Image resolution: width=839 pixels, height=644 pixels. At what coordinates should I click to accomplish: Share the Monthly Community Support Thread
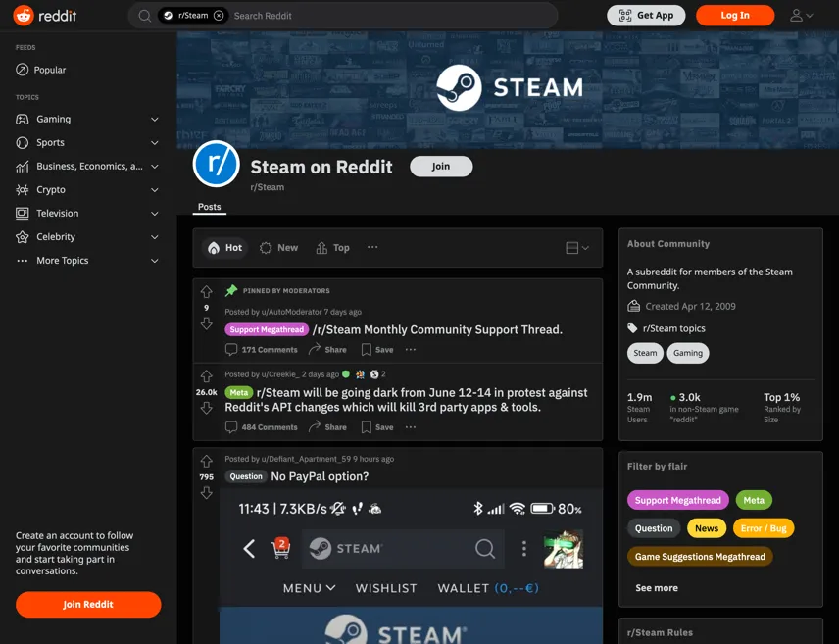tap(327, 350)
